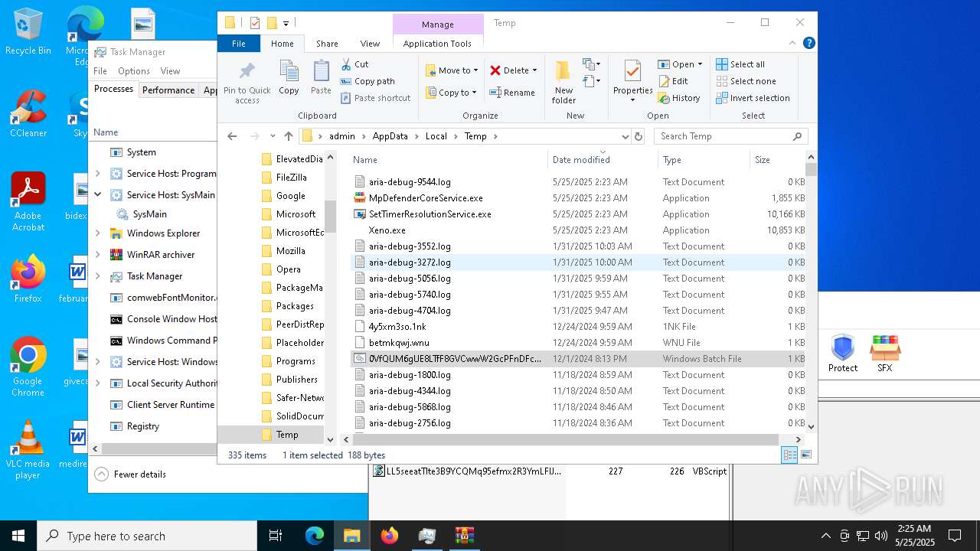Click Local in breadcrumb path
Image resolution: width=980 pixels, height=551 pixels.
click(436, 136)
